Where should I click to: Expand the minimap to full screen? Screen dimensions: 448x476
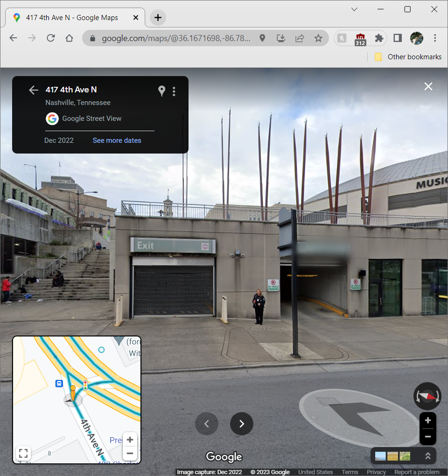pyautogui.click(x=24, y=453)
